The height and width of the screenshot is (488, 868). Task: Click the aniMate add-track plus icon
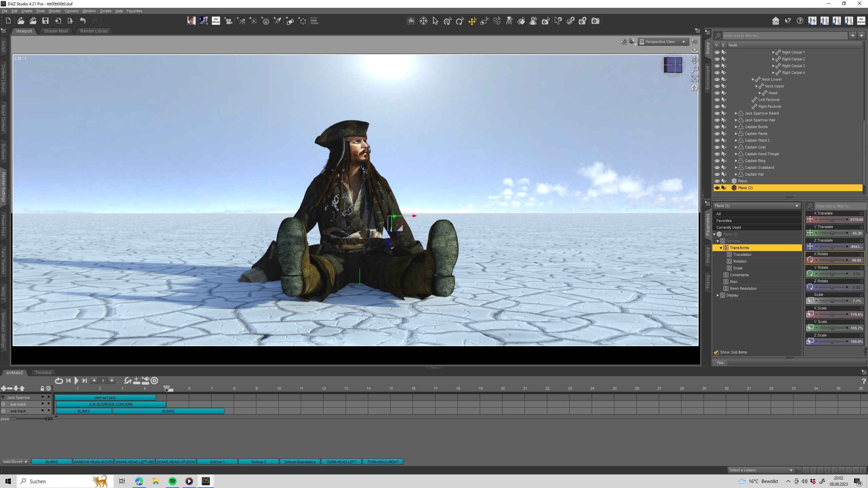click(x=4, y=388)
